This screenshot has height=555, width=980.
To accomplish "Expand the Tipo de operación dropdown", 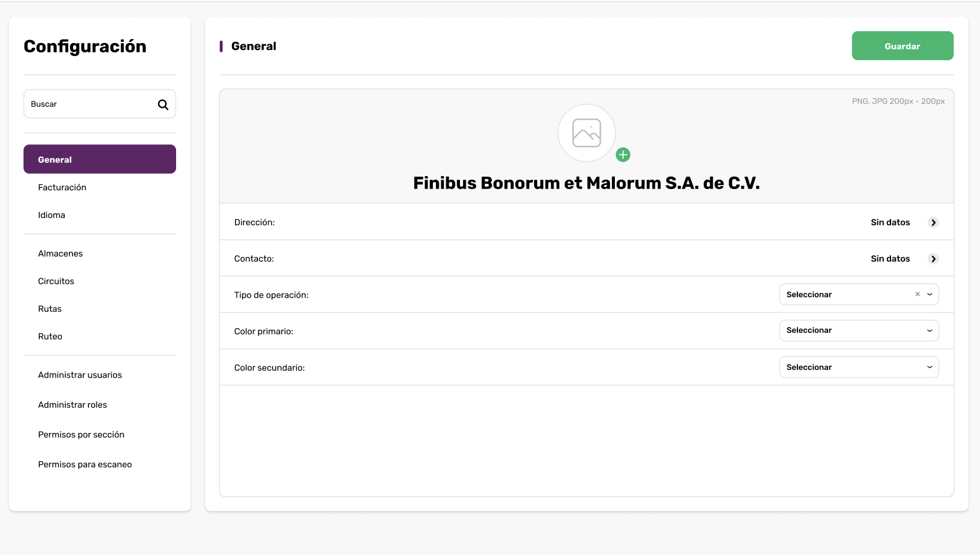I will click(x=930, y=295).
